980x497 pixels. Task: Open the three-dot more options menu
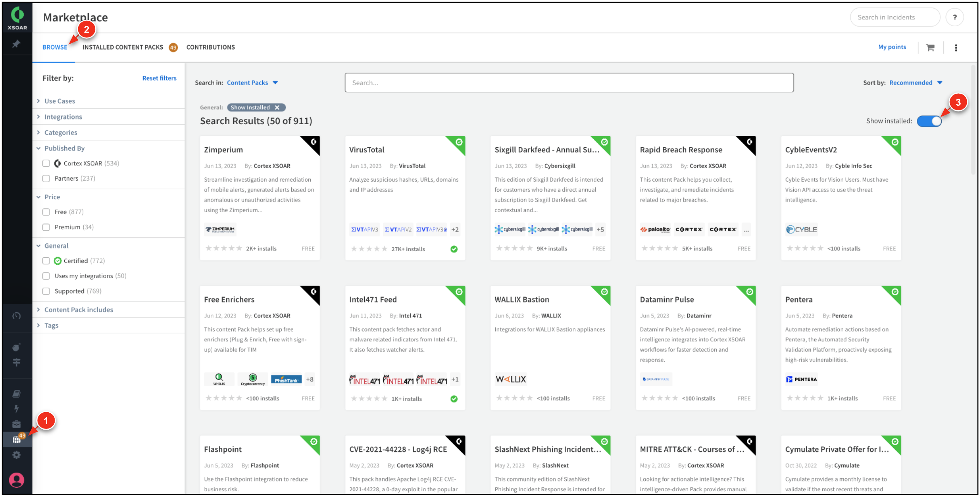[956, 47]
